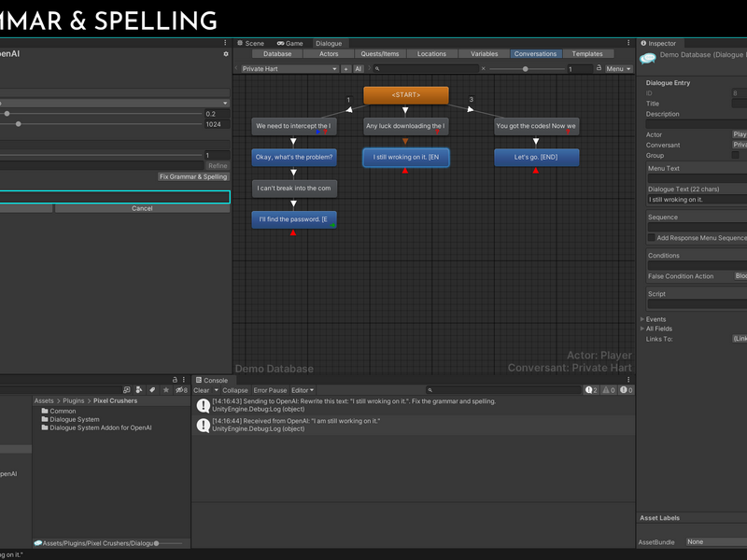Toggle info messages counter showing 2 in Console
The height and width of the screenshot is (560, 747).
click(591, 390)
